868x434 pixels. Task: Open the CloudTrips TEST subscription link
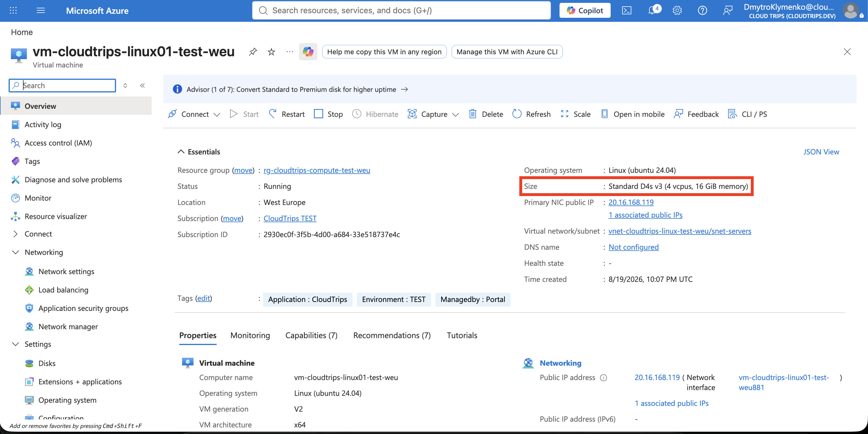coord(290,218)
